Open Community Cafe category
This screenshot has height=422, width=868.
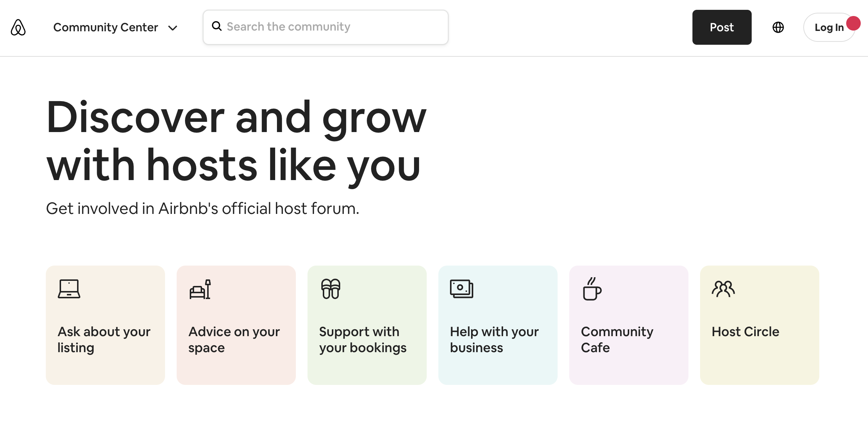(629, 325)
